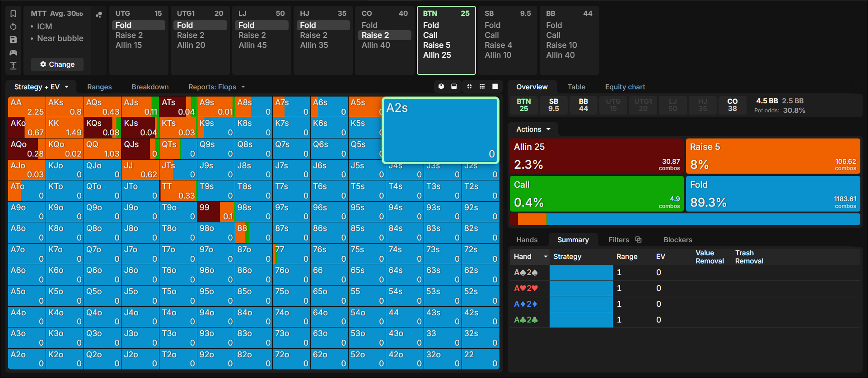Click the save (floppy disk) icon
The height and width of the screenshot is (378, 868).
(13, 40)
